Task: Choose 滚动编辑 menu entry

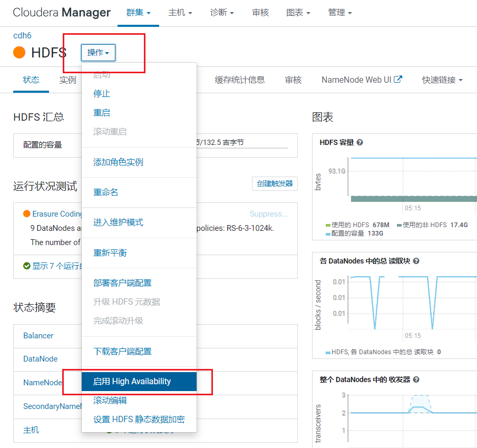Action: [x=139, y=400]
